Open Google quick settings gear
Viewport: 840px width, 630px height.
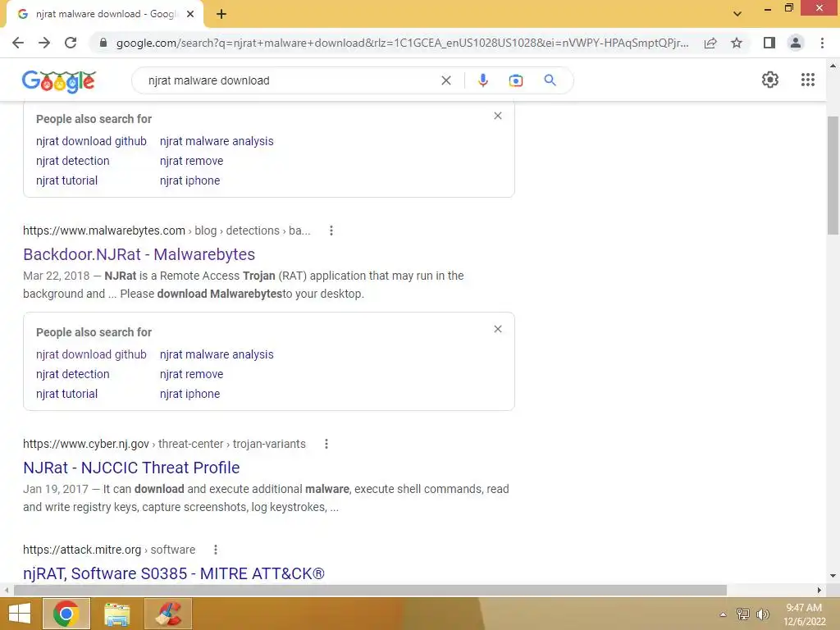pyautogui.click(x=770, y=80)
